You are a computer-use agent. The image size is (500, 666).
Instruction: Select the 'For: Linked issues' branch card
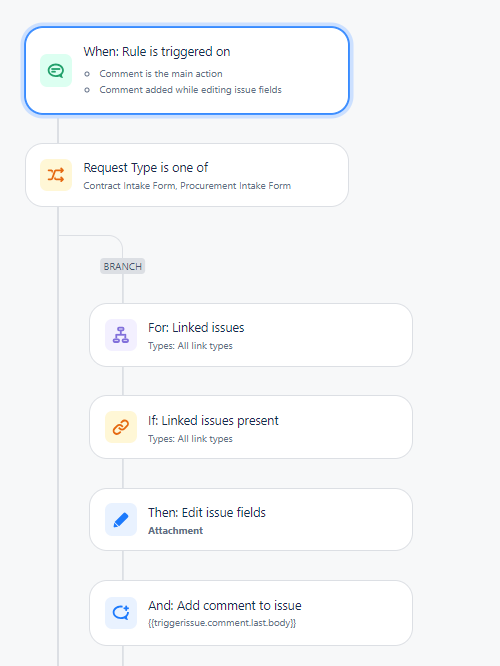click(x=251, y=335)
